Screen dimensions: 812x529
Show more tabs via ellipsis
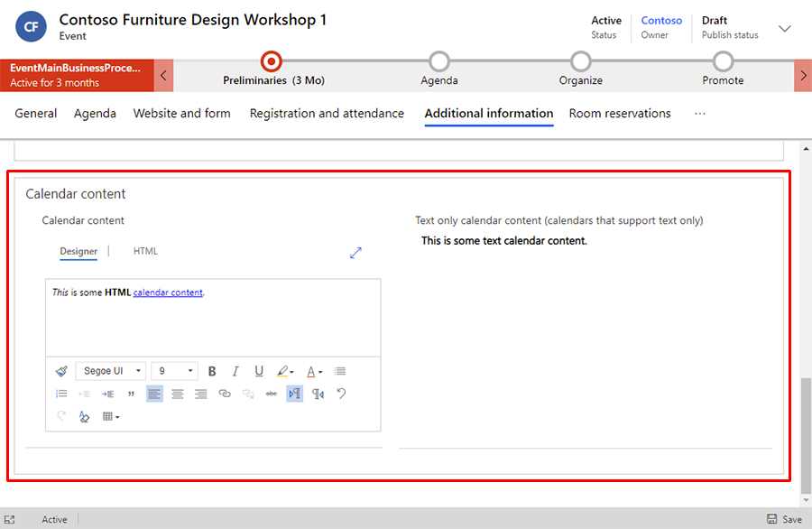(699, 114)
